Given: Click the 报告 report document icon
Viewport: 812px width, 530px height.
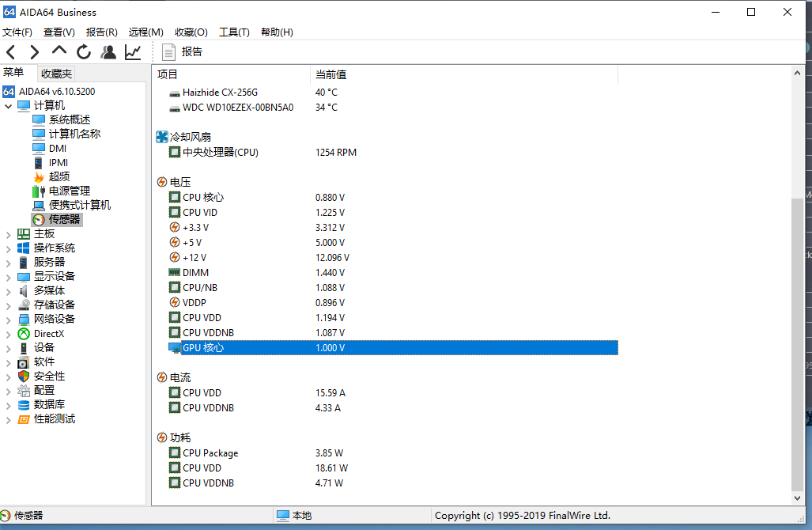Looking at the screenshot, I should tap(168, 51).
